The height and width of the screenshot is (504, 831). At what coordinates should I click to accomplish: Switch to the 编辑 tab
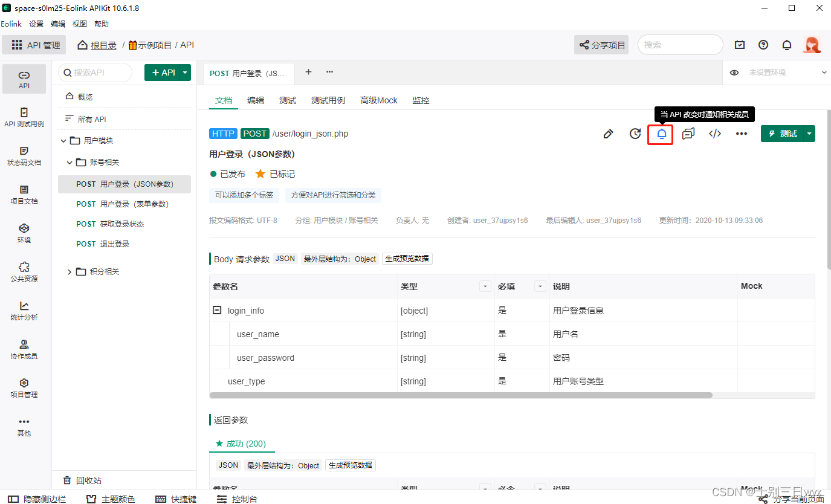click(256, 100)
